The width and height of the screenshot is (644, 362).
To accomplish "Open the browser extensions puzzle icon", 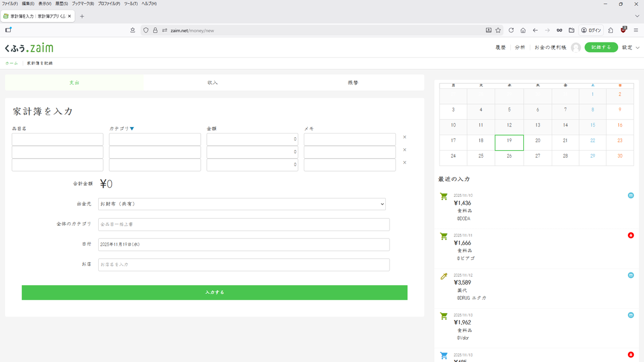I will [611, 30].
